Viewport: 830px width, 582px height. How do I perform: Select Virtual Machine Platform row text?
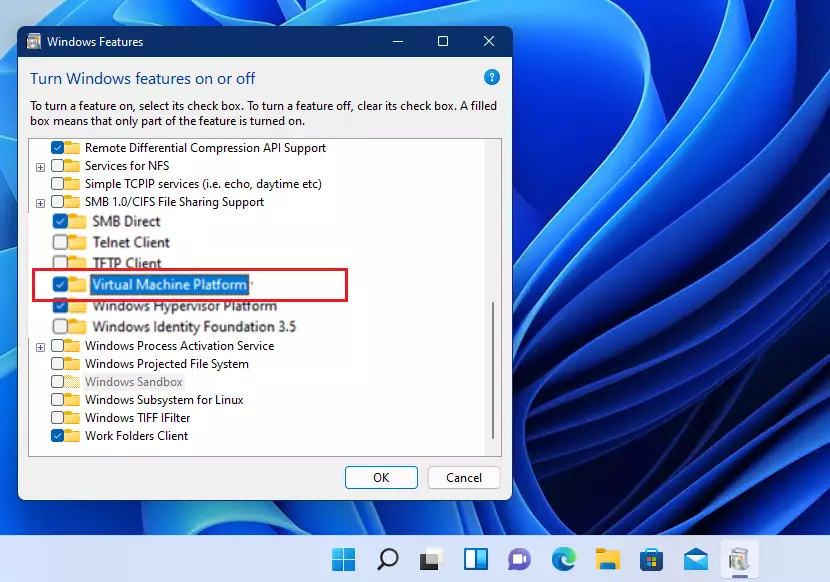[170, 285]
